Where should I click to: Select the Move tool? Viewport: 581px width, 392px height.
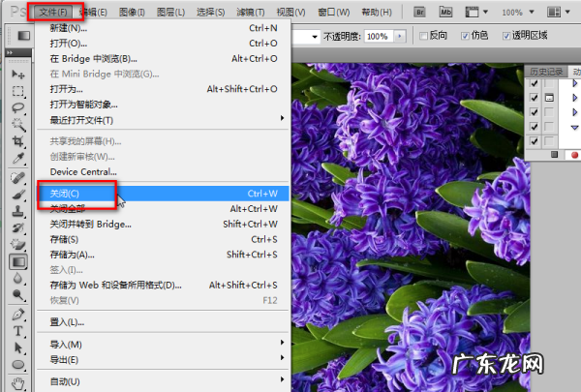tap(17, 75)
